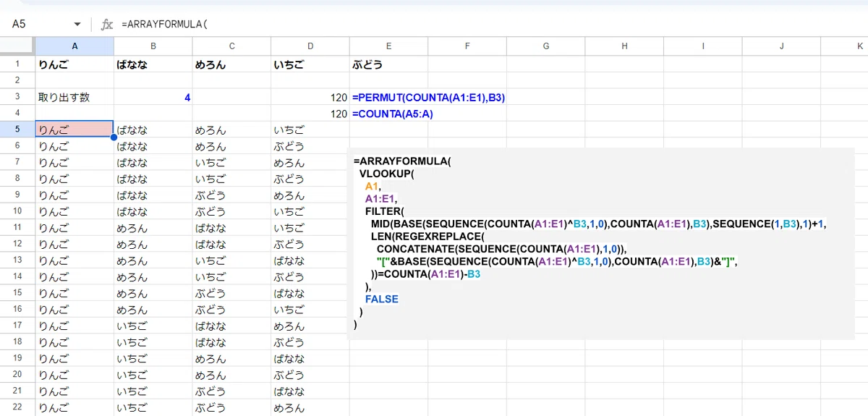This screenshot has width=868, height=416.
Task: Click the fill handle on cell A5
Action: coord(114,137)
